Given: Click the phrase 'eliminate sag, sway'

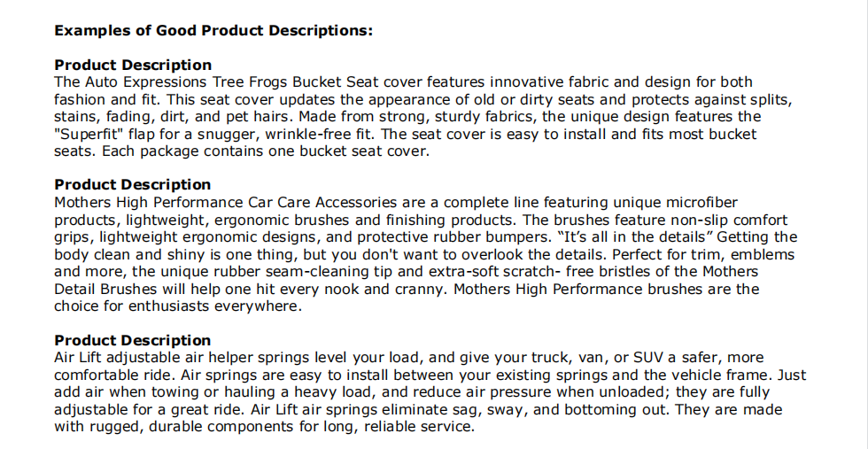Looking at the screenshot, I should (x=428, y=410).
